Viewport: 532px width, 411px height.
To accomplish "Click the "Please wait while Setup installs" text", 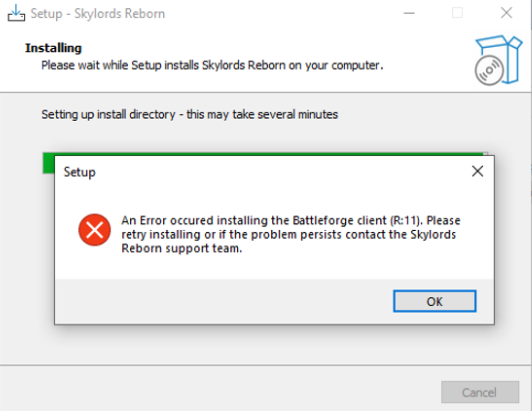I will point(102,65).
